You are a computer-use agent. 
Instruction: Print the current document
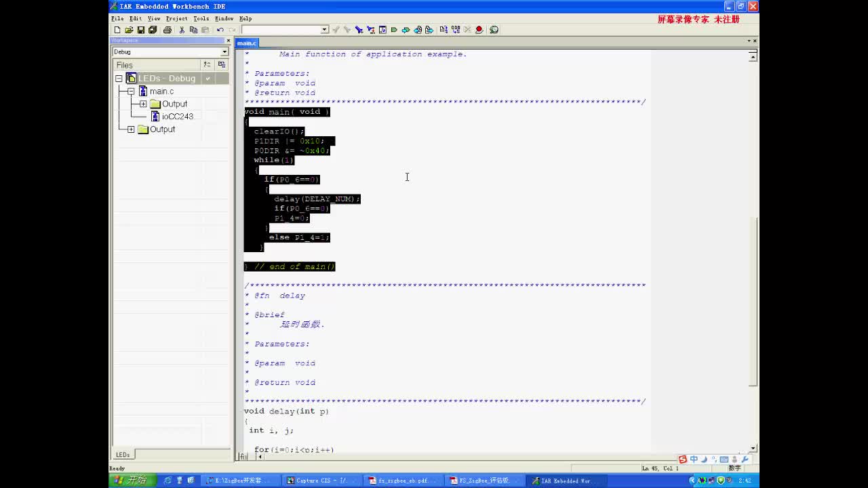click(x=167, y=30)
